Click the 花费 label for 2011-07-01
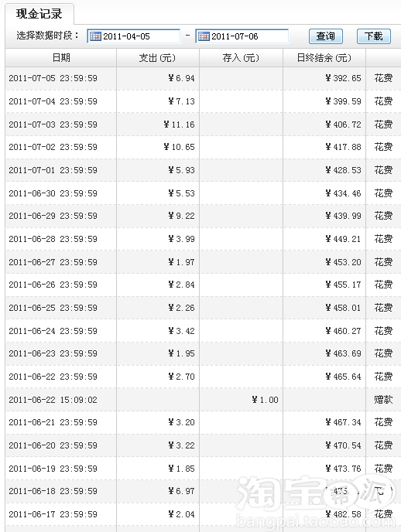This screenshot has width=401, height=532. (383, 170)
